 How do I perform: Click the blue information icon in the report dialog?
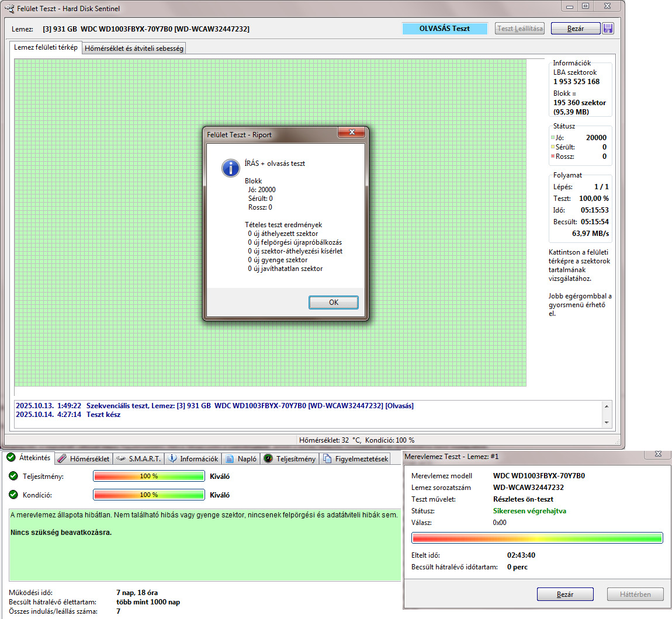(x=231, y=168)
